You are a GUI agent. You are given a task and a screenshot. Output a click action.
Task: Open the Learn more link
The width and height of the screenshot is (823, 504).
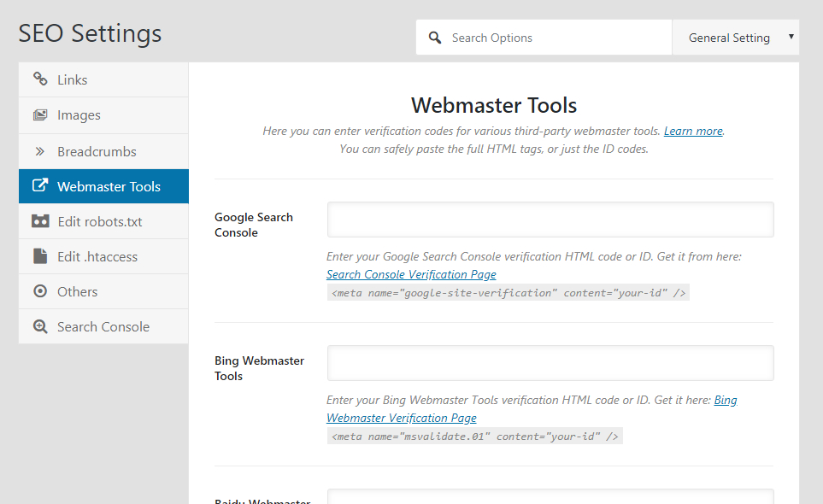coord(693,131)
